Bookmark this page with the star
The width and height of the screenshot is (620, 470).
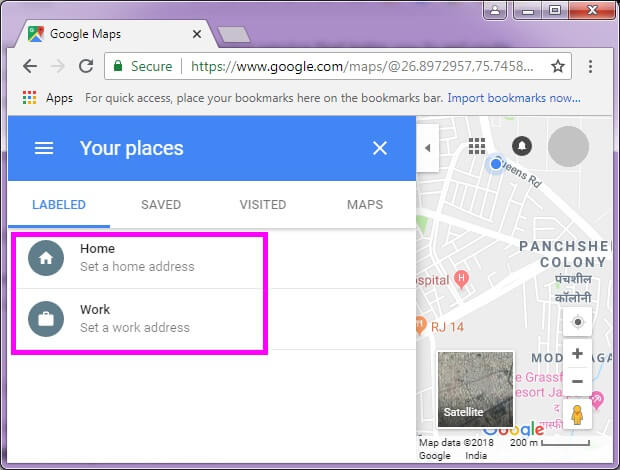(558, 66)
